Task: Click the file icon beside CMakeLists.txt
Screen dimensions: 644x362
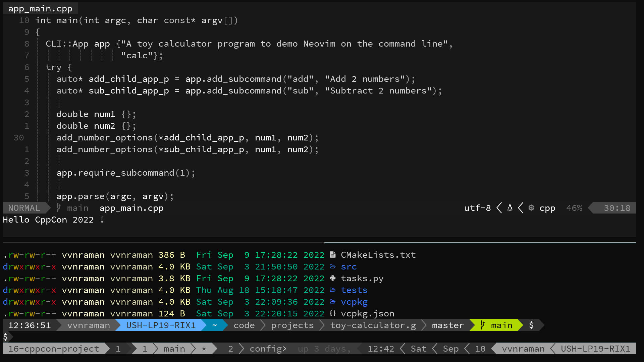Action: tap(333, 255)
